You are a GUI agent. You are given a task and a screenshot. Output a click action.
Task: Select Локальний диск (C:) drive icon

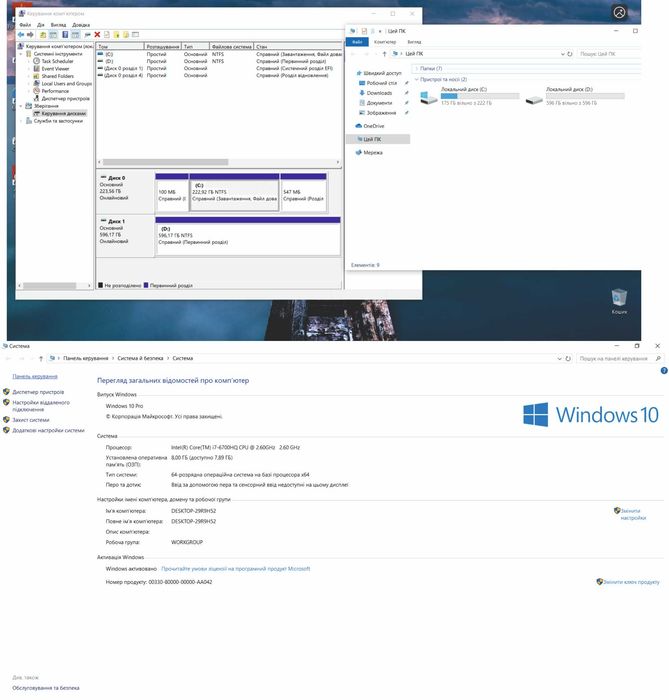(x=429, y=97)
